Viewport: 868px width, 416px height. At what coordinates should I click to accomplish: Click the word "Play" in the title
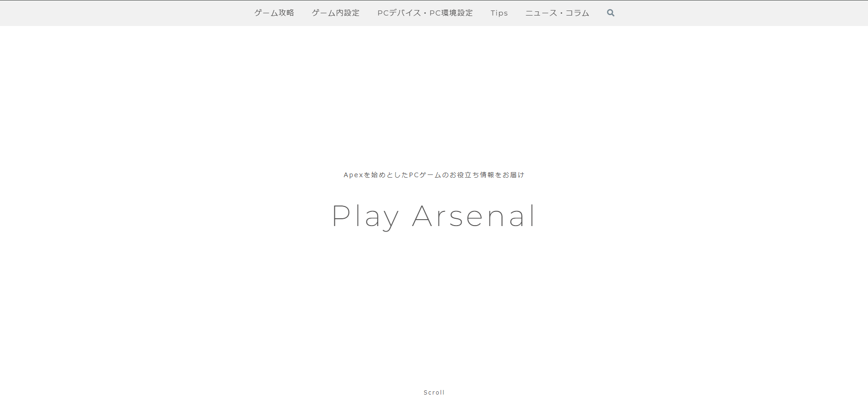pos(365,216)
